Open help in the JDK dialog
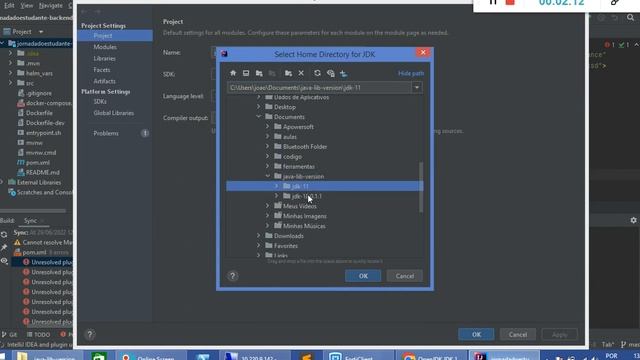Image resolution: width=640 pixels, height=360 pixels. point(233,276)
